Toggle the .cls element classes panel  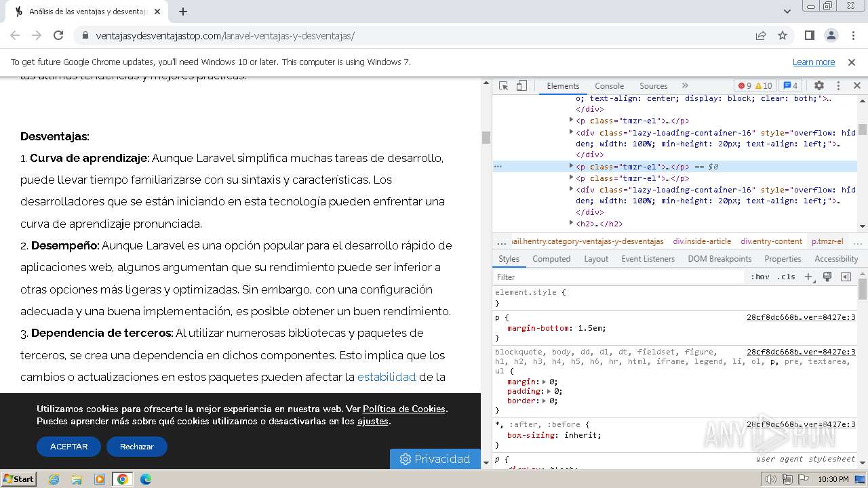(x=786, y=277)
